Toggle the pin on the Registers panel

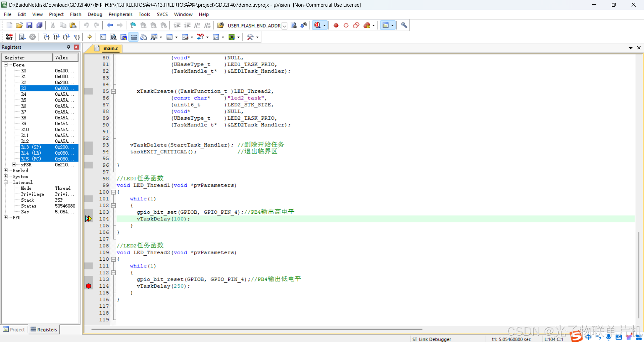[x=68, y=47]
